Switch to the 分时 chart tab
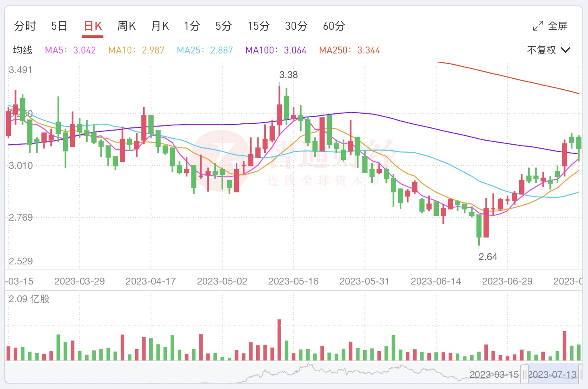This screenshot has width=588, height=389. click(x=25, y=26)
